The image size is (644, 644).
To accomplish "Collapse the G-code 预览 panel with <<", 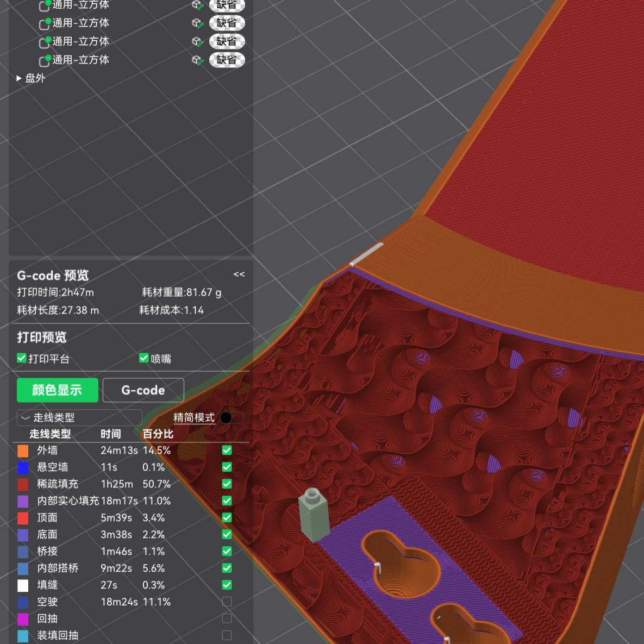I will (x=239, y=274).
